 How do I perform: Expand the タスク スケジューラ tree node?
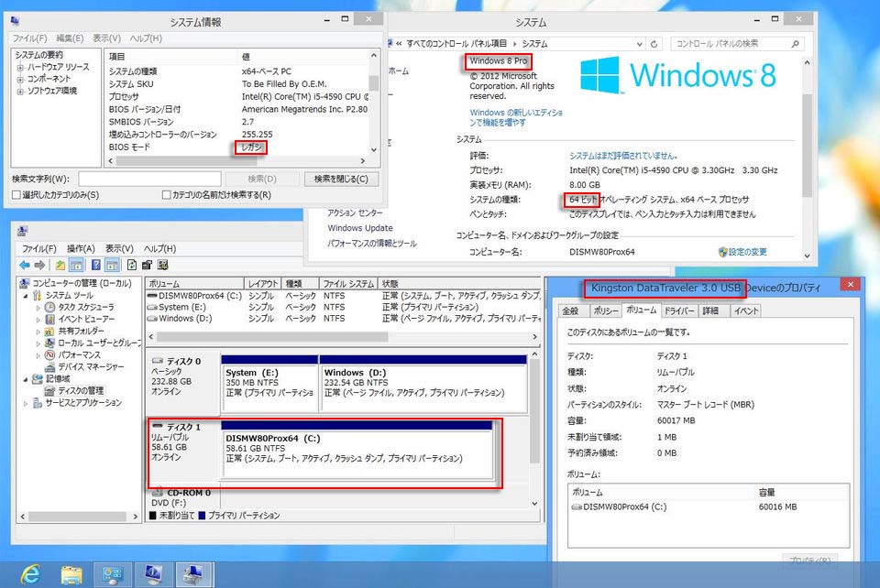coord(38,307)
